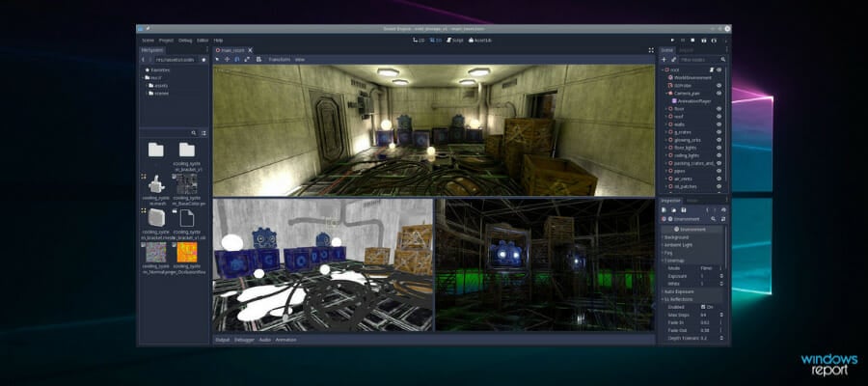Expand the Auto Exposure section
This screenshot has width=868, height=386.
pyautogui.click(x=692, y=291)
